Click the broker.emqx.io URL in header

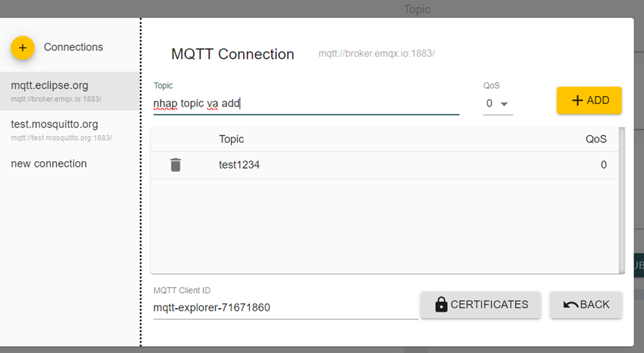[376, 54]
